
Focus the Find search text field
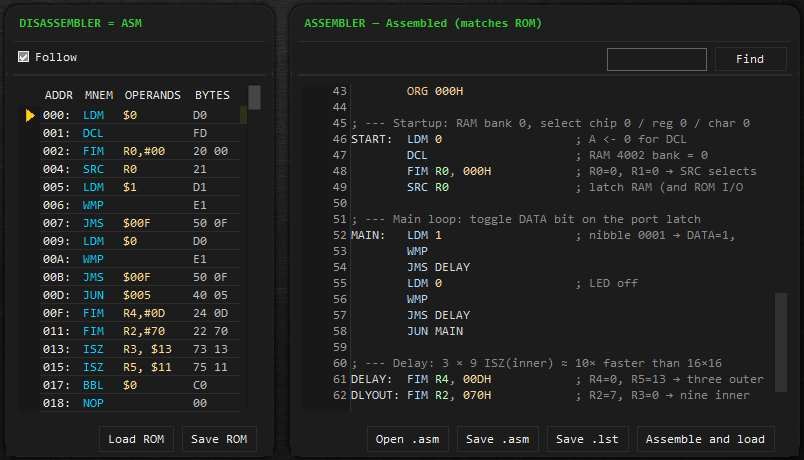click(657, 59)
